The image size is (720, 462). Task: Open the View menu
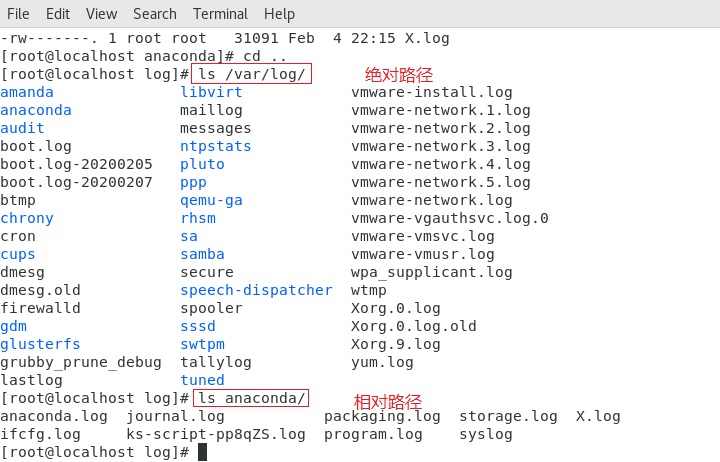click(x=101, y=14)
